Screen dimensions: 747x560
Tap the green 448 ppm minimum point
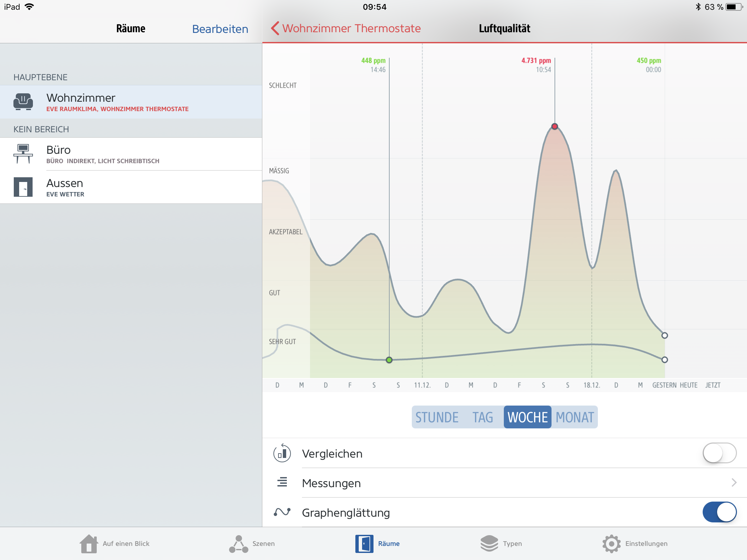coord(389,360)
